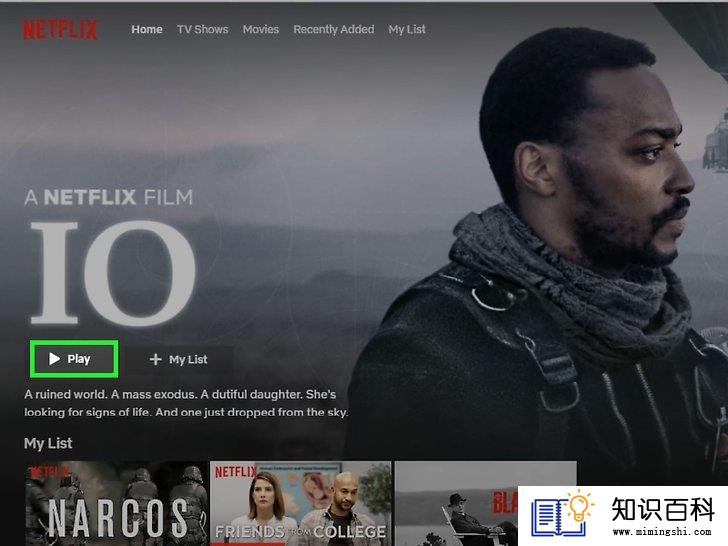Click the red Netflix logo
The width and height of the screenshot is (728, 546).
pyautogui.click(x=60, y=30)
